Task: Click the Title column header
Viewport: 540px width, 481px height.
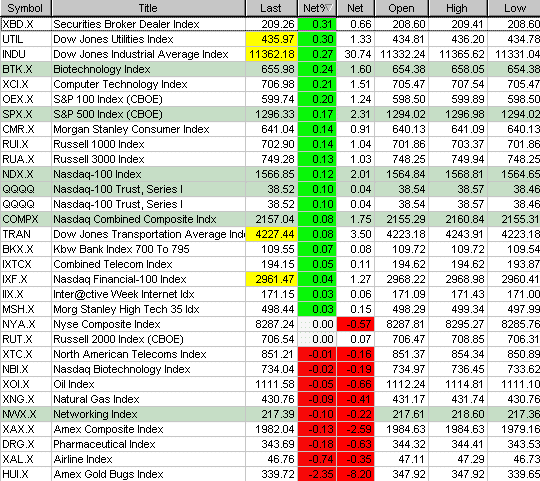Action: click(x=148, y=8)
